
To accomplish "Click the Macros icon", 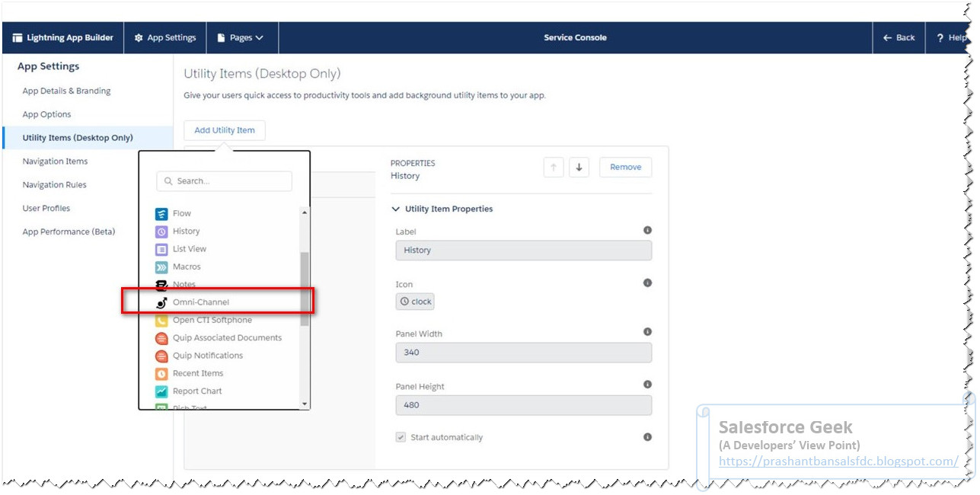I will 161,267.
